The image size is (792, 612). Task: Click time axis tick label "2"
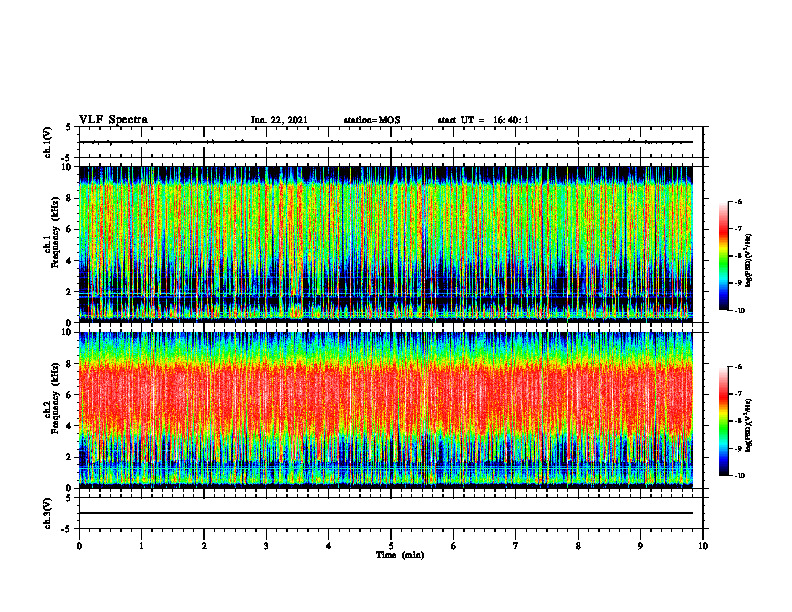click(x=204, y=546)
